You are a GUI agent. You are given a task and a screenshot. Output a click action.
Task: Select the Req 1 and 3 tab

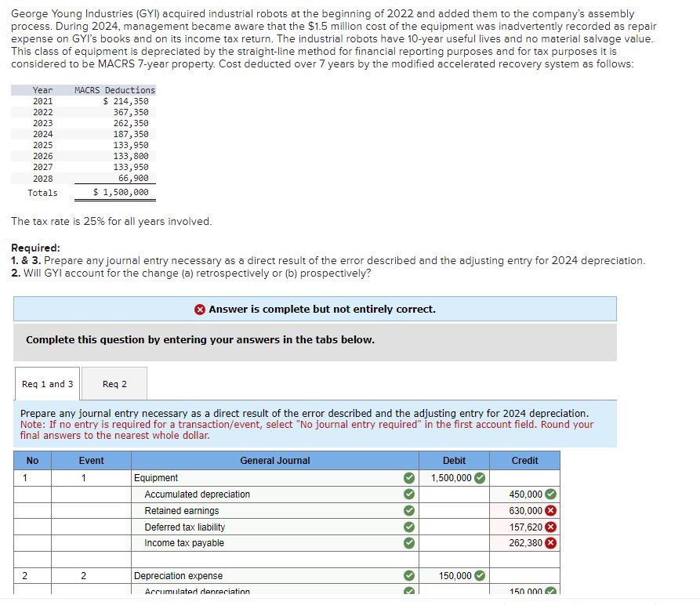[x=47, y=384]
